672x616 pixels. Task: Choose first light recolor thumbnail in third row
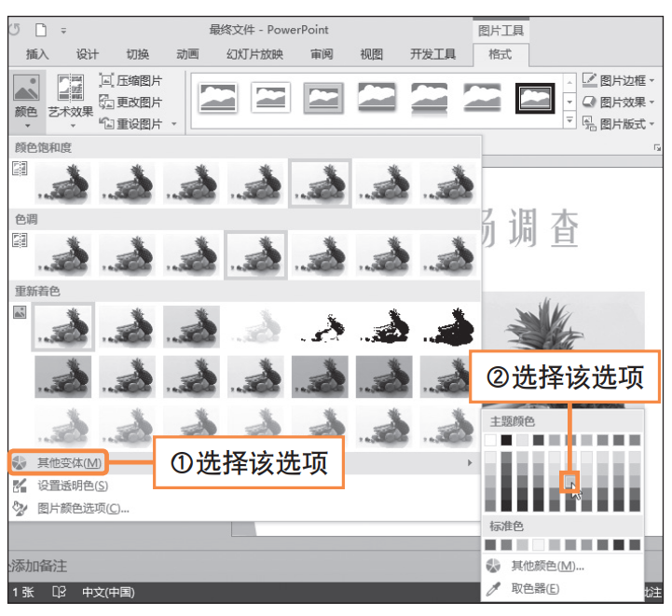[63, 427]
